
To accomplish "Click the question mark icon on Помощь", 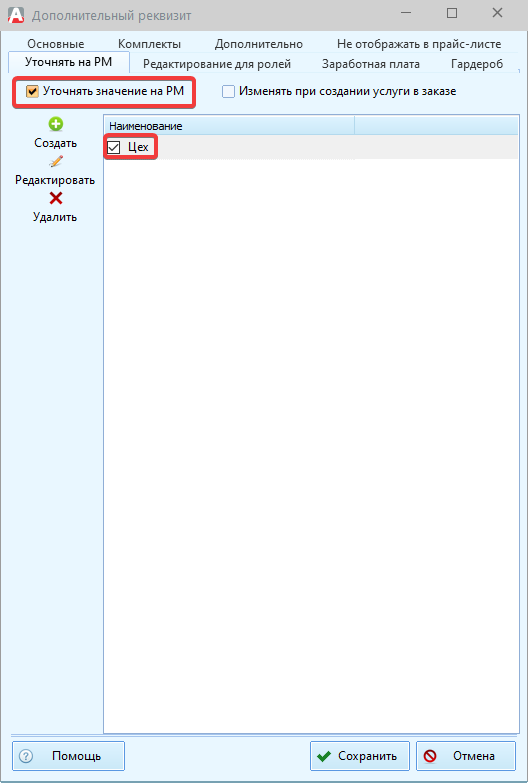I will (26, 756).
